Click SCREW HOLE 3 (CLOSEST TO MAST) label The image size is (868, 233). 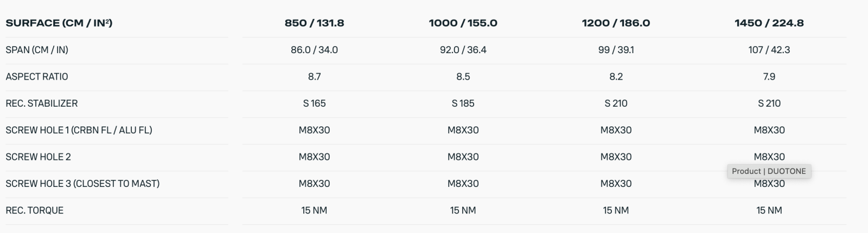(82, 184)
